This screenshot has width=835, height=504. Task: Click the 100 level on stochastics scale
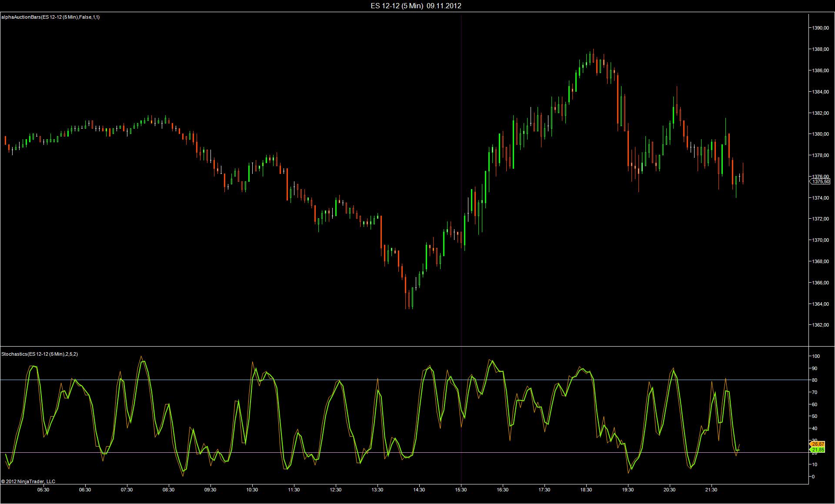point(816,356)
